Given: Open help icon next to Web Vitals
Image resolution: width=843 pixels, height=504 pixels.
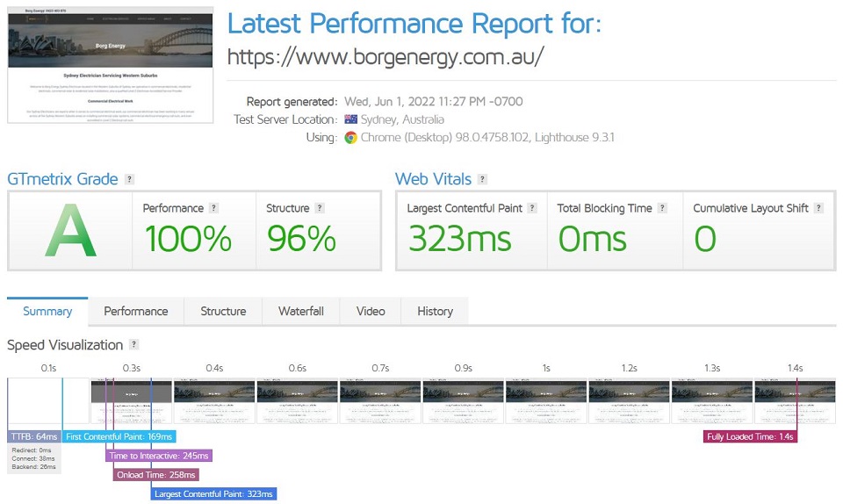Looking at the screenshot, I should coord(482,179).
